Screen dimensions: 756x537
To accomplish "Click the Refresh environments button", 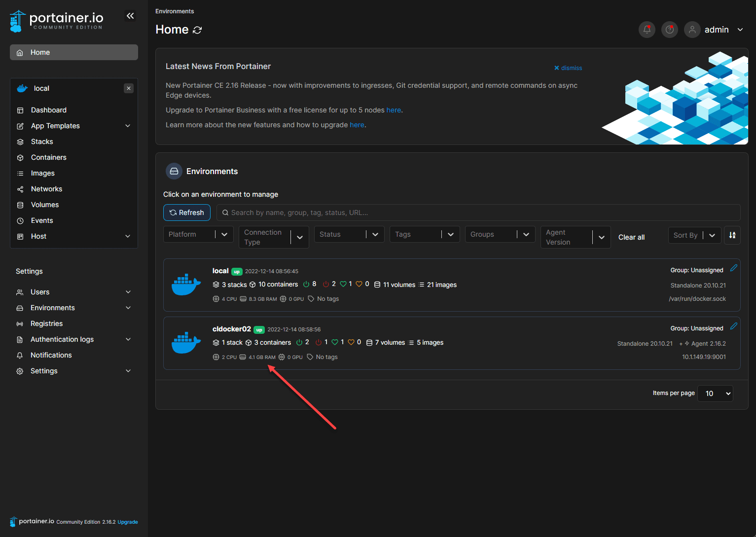I will pyautogui.click(x=187, y=213).
